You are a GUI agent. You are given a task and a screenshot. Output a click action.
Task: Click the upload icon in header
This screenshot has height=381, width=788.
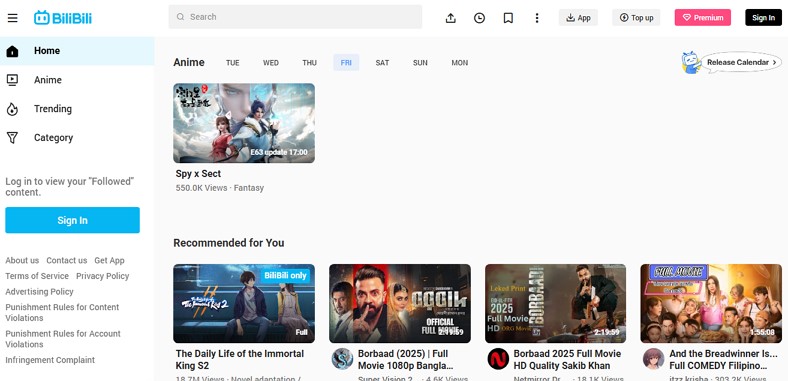coord(451,18)
